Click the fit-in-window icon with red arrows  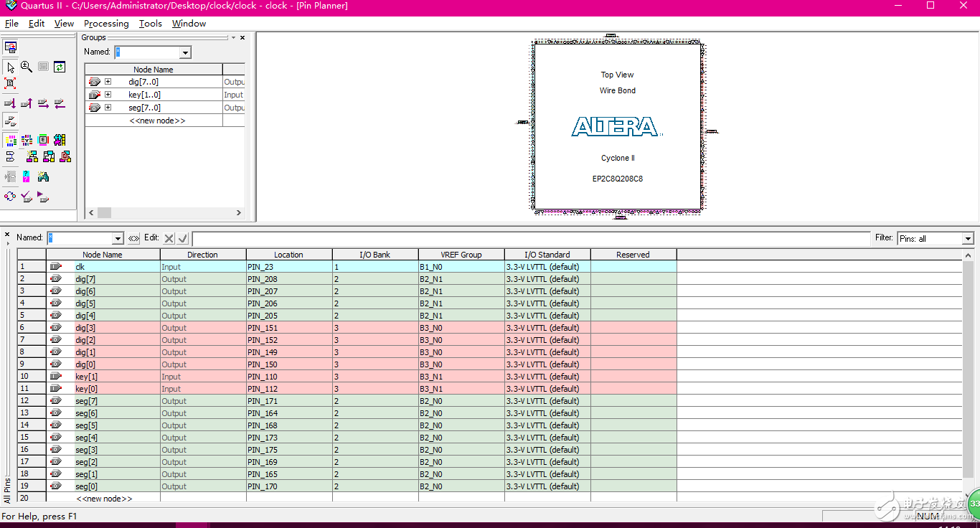coord(11,83)
